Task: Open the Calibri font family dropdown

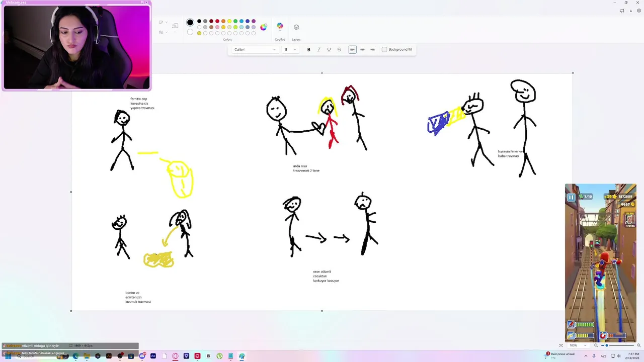Action: coord(255,49)
